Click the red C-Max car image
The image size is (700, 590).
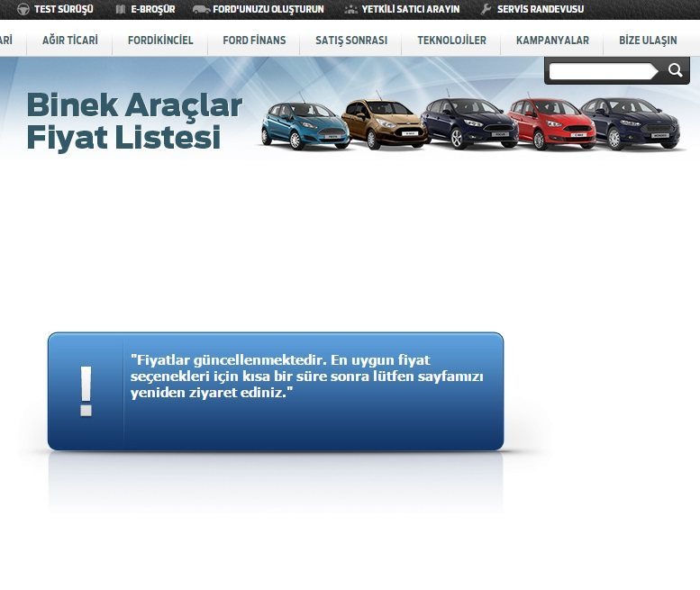coord(551,124)
